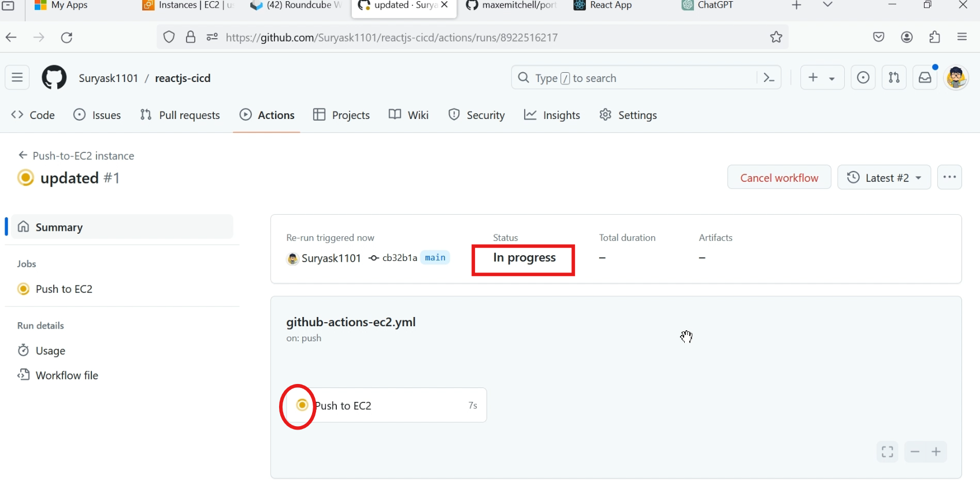Open Suryask1101 owner link in breadcrumb

click(x=109, y=78)
